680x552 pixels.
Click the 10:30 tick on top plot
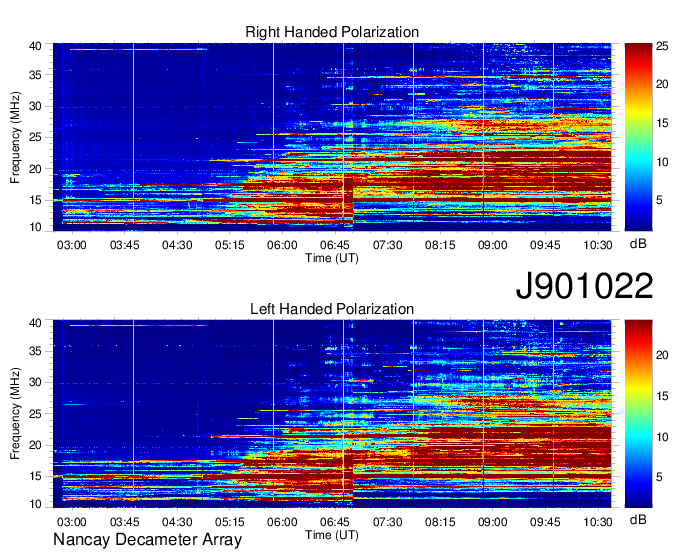pyautogui.click(x=598, y=245)
